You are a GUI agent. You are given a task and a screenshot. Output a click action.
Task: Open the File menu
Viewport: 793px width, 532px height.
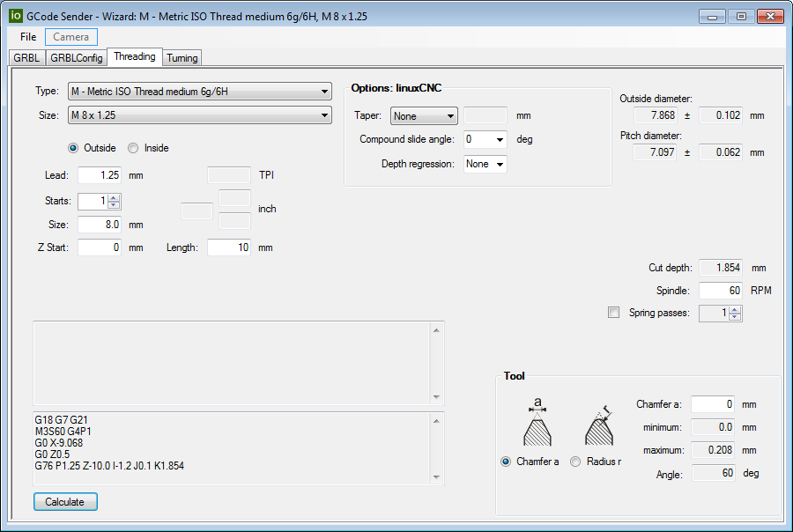(28, 37)
